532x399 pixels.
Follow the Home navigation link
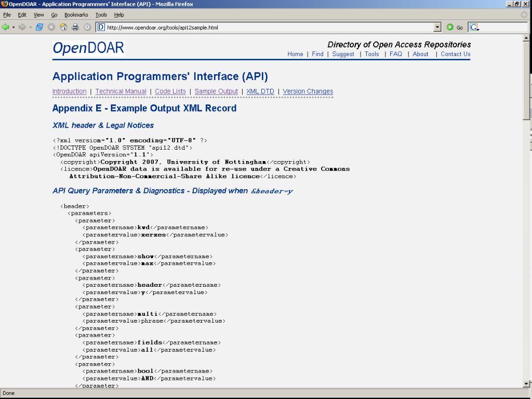295,54
